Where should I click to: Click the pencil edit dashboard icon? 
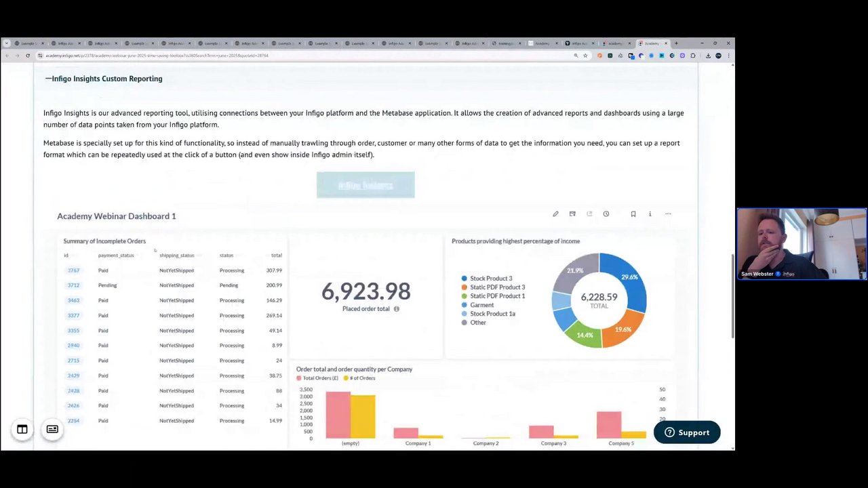(x=555, y=214)
